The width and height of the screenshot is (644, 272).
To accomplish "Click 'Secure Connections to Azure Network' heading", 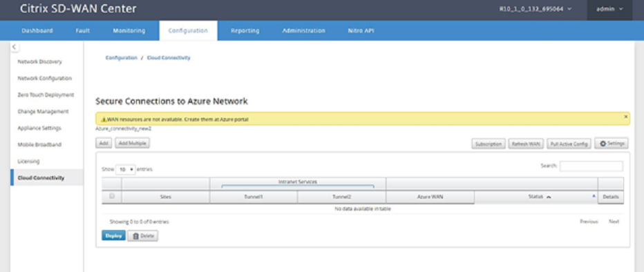I will [171, 101].
